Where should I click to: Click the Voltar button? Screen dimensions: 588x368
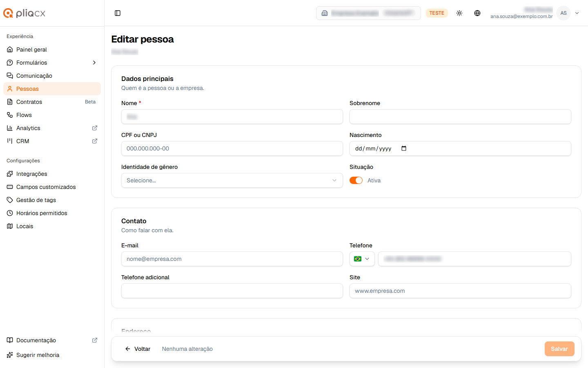(138, 349)
